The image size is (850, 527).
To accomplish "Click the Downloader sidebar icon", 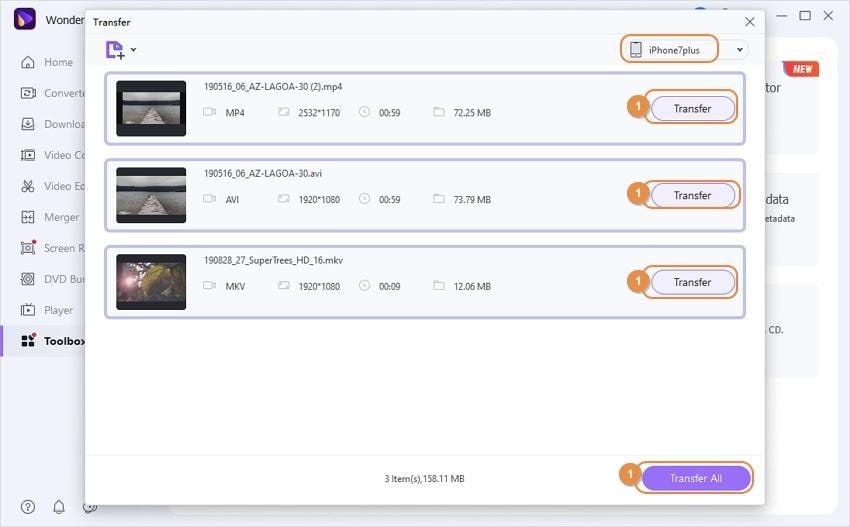I will (28, 124).
